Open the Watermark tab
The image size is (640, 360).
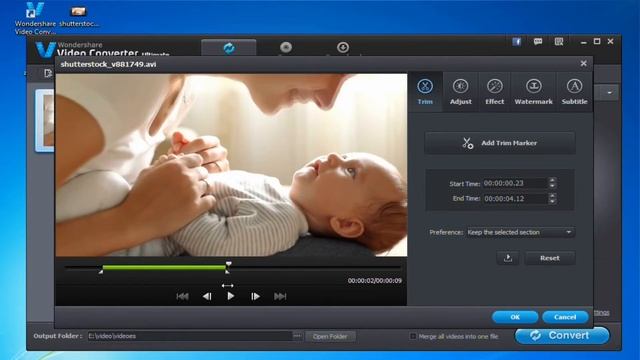tap(533, 92)
